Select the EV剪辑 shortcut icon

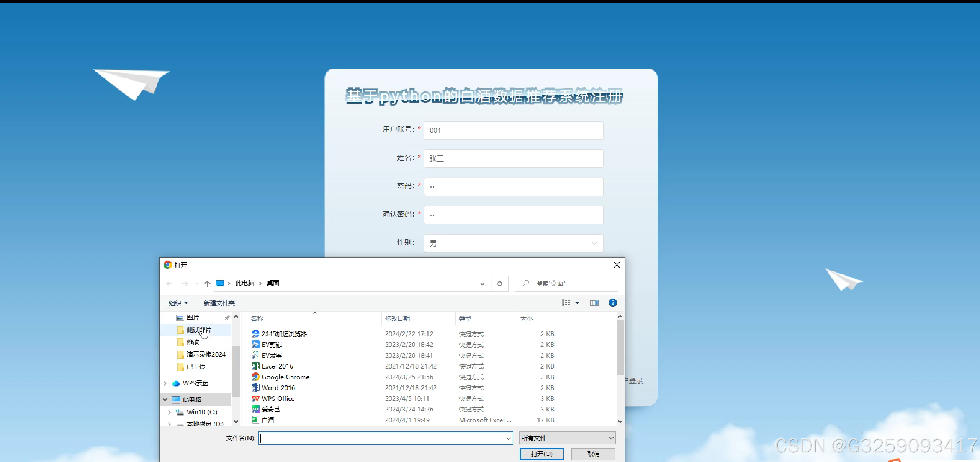pos(255,344)
